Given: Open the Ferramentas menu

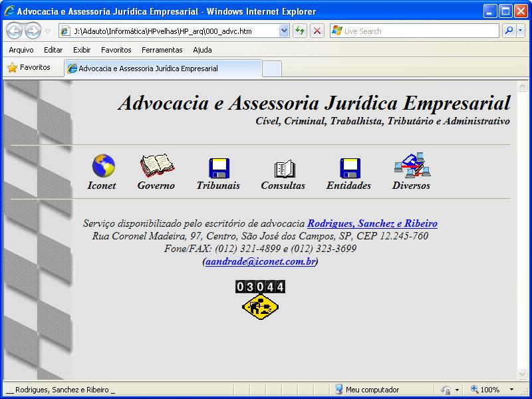Looking at the screenshot, I should click(162, 50).
